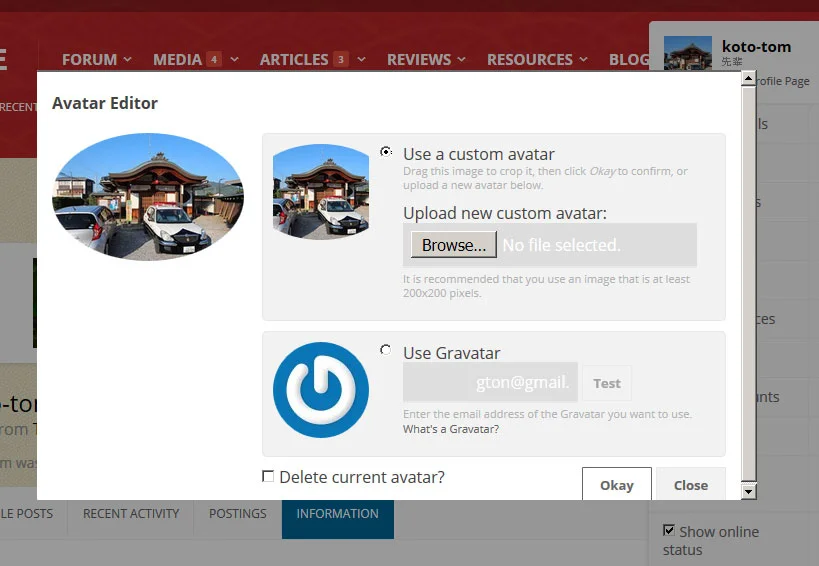
Task: Open the Postings tab
Action: [238, 514]
